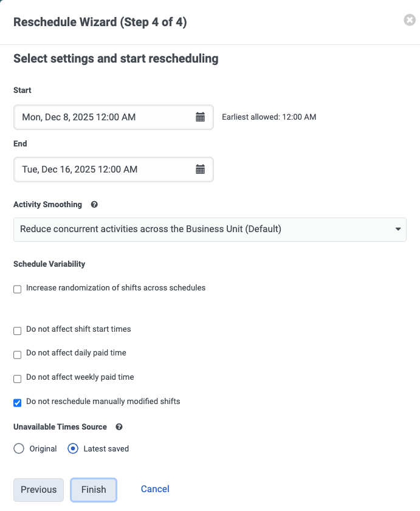Check Do not affect shift start times

tap(18, 331)
